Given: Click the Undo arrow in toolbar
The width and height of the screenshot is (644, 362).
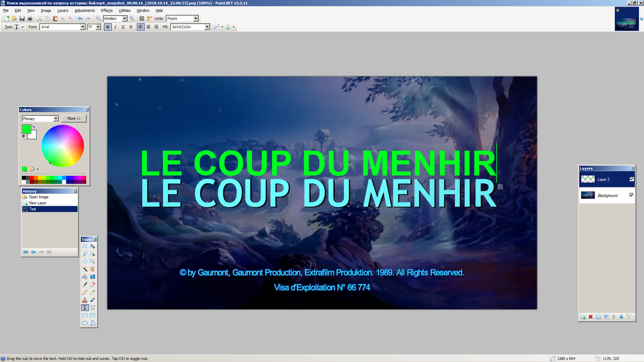Looking at the screenshot, I should (x=80, y=19).
